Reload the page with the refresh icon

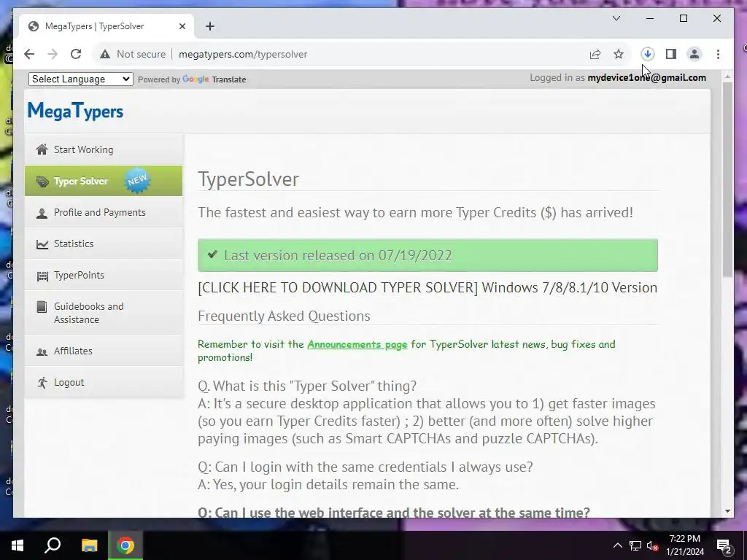pyautogui.click(x=76, y=54)
